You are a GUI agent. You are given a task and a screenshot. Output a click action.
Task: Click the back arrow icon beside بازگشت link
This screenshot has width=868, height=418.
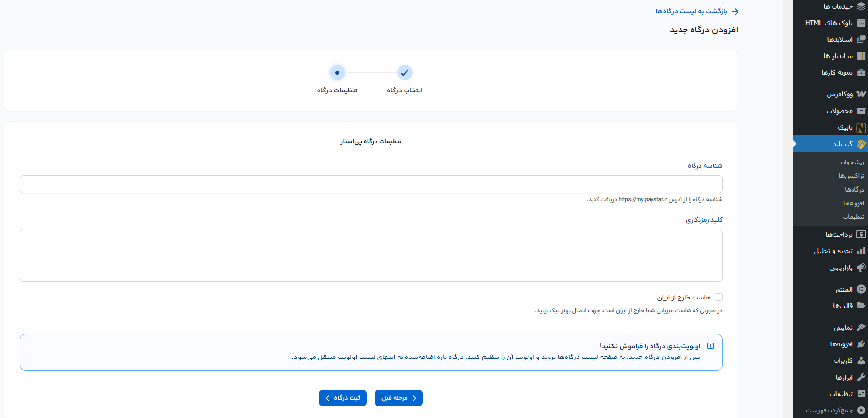pyautogui.click(x=735, y=11)
